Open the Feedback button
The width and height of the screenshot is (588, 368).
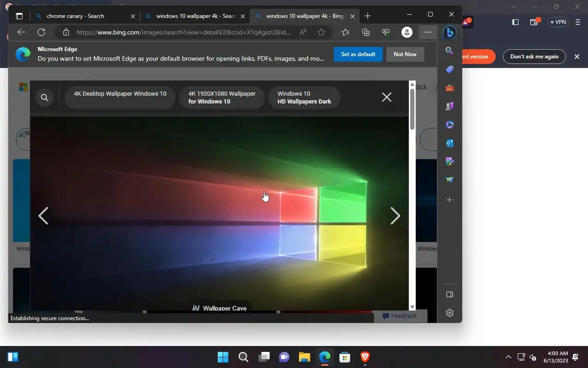click(400, 316)
